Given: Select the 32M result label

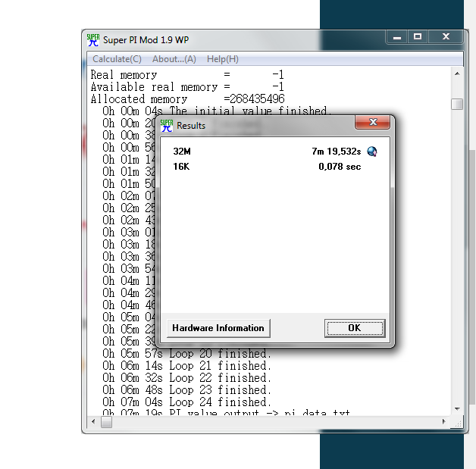Looking at the screenshot, I should pos(182,151).
